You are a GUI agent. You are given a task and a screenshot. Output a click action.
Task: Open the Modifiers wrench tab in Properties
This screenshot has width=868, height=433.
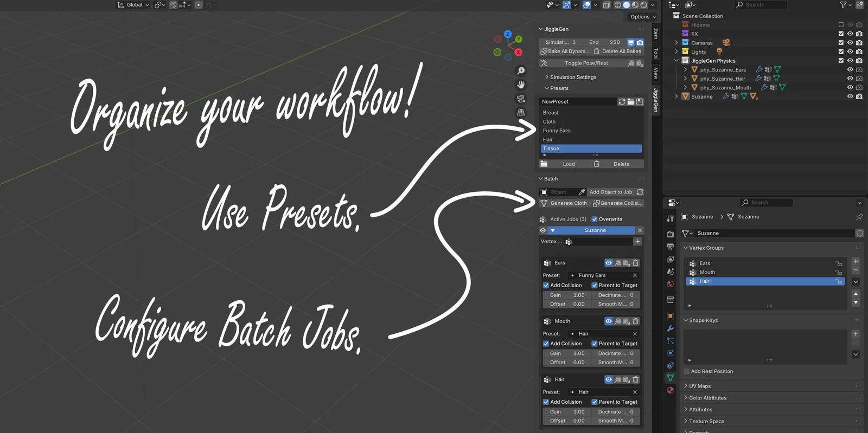671,328
